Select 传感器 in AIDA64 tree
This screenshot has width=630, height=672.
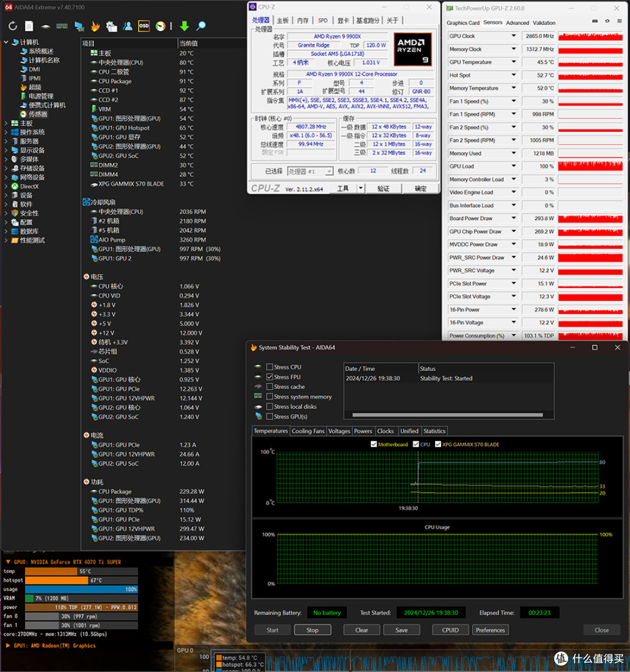[34, 114]
